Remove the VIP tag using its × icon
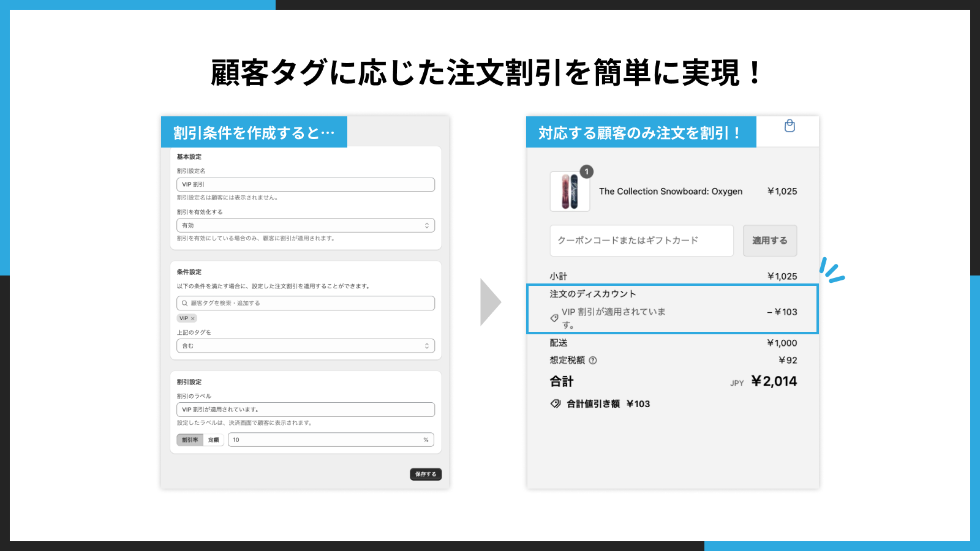 [192, 318]
